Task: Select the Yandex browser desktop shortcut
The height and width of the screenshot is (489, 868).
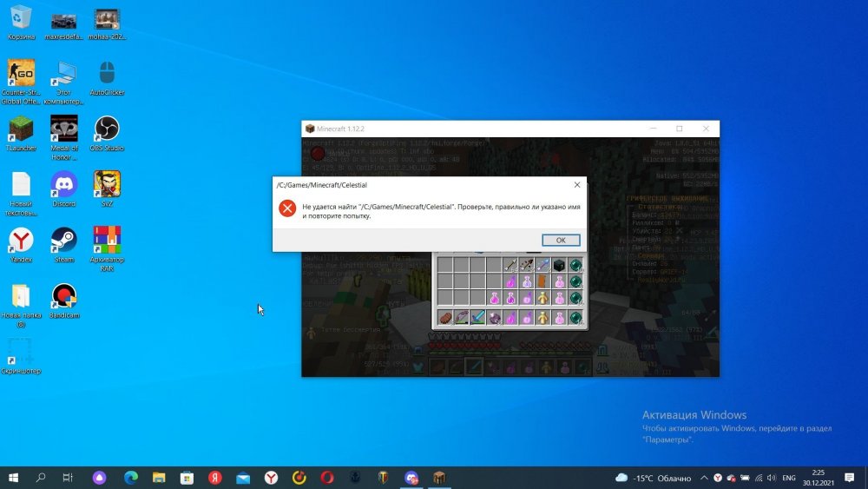Action: [x=21, y=245]
